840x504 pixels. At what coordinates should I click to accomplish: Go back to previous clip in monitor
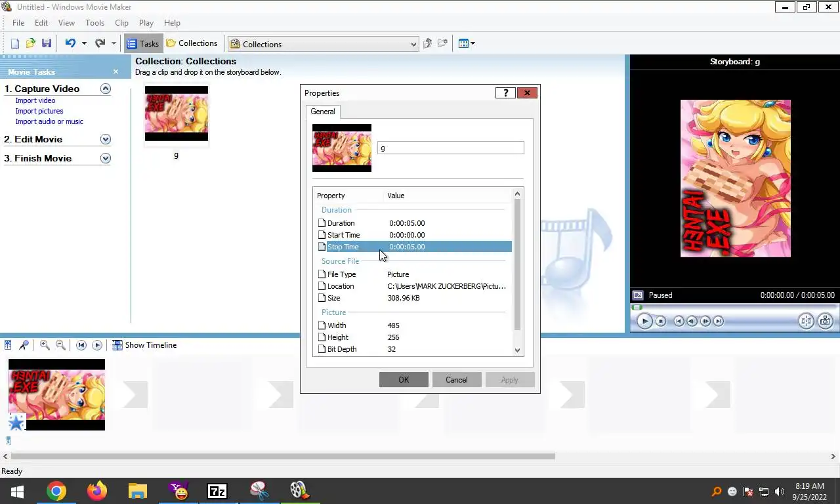coord(679,321)
